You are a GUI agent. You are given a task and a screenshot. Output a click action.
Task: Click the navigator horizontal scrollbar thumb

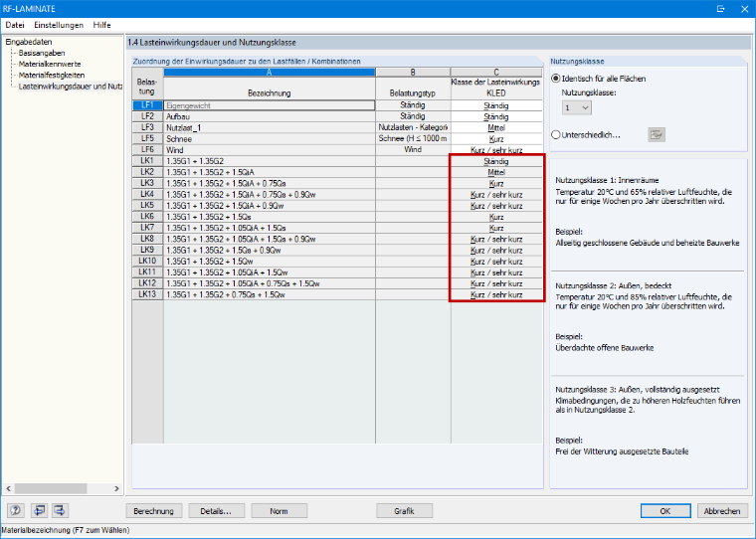click(x=50, y=488)
